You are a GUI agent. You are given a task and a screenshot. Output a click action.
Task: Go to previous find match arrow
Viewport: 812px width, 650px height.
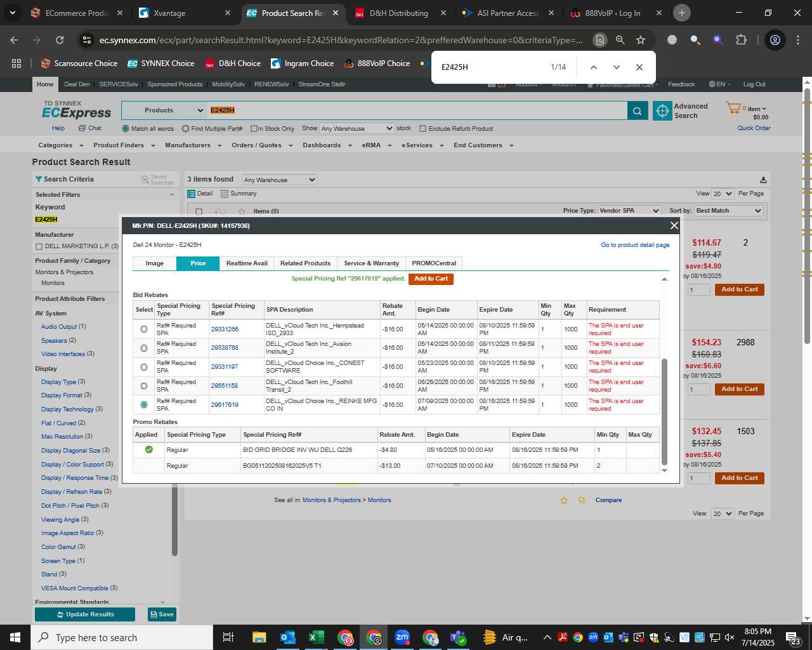click(594, 67)
